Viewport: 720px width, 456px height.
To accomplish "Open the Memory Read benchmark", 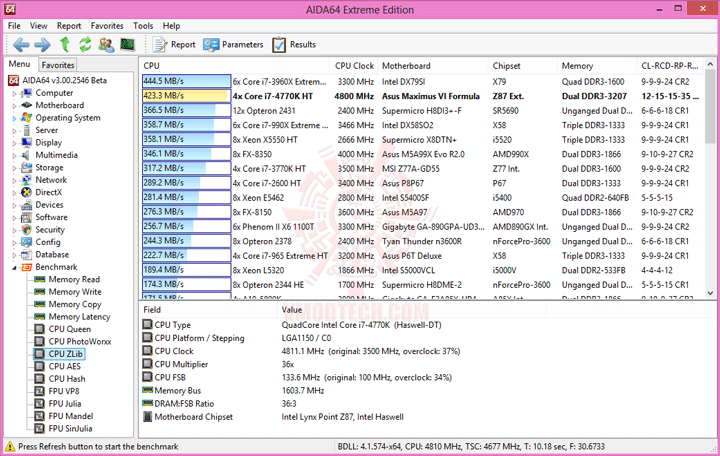I will [74, 279].
